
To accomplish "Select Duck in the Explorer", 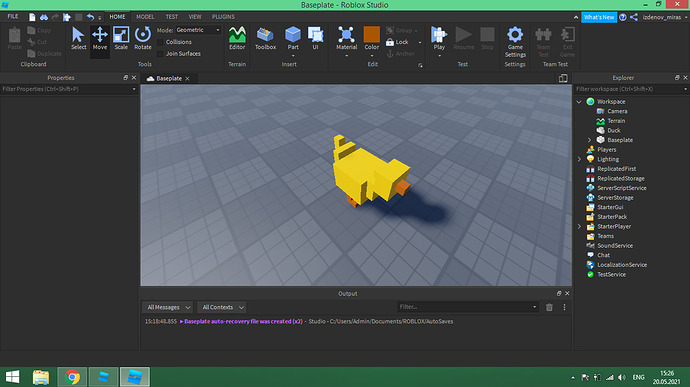I will [x=613, y=130].
